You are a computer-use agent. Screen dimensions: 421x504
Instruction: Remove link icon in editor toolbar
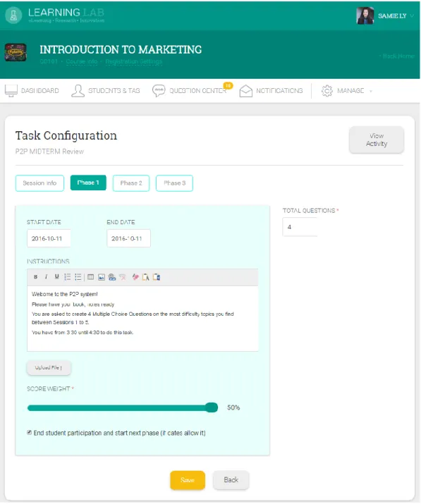(x=123, y=277)
